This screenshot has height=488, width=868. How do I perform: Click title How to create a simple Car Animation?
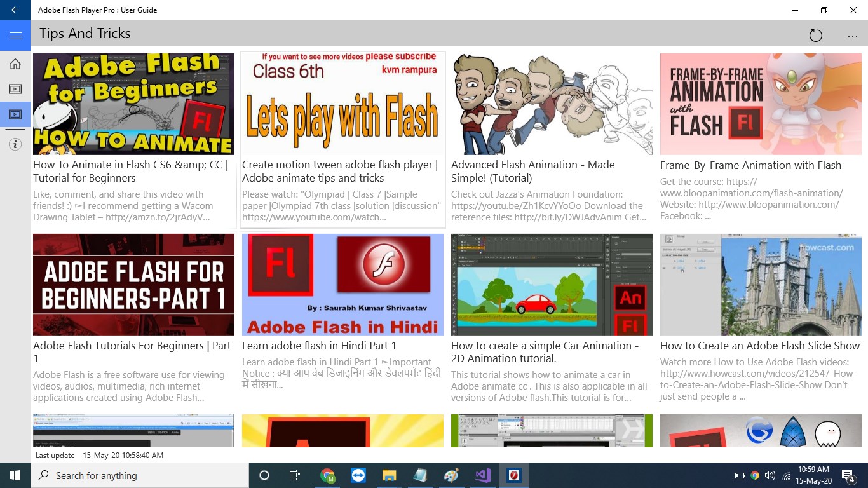click(x=545, y=352)
